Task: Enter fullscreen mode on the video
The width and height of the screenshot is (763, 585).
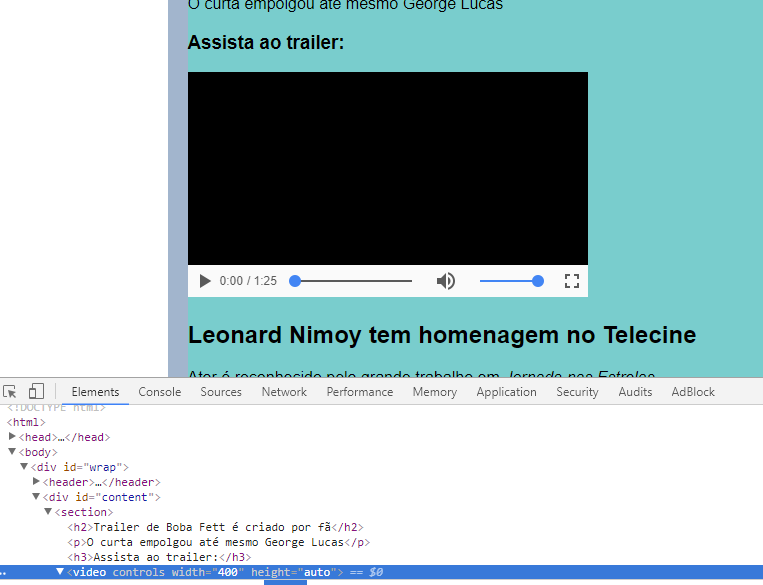Action: click(572, 281)
